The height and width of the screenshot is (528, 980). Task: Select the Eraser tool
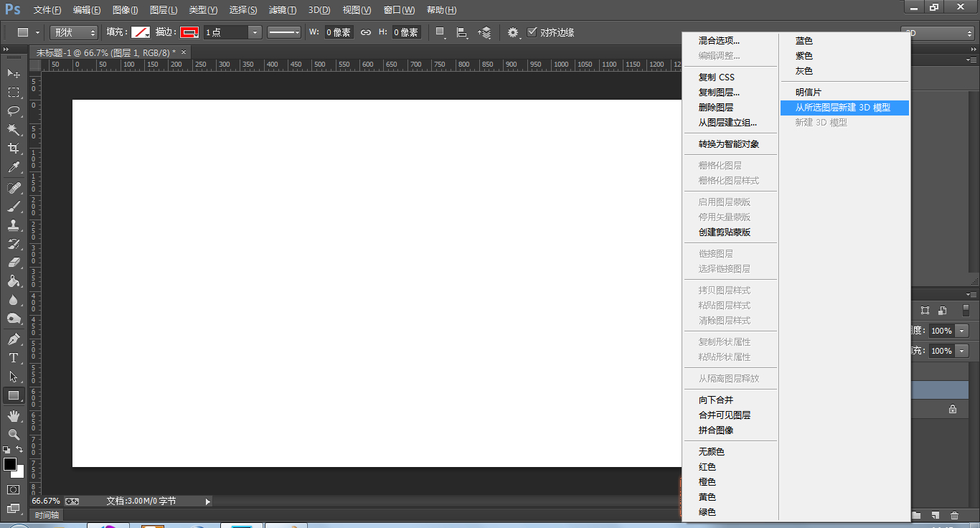pos(14,263)
